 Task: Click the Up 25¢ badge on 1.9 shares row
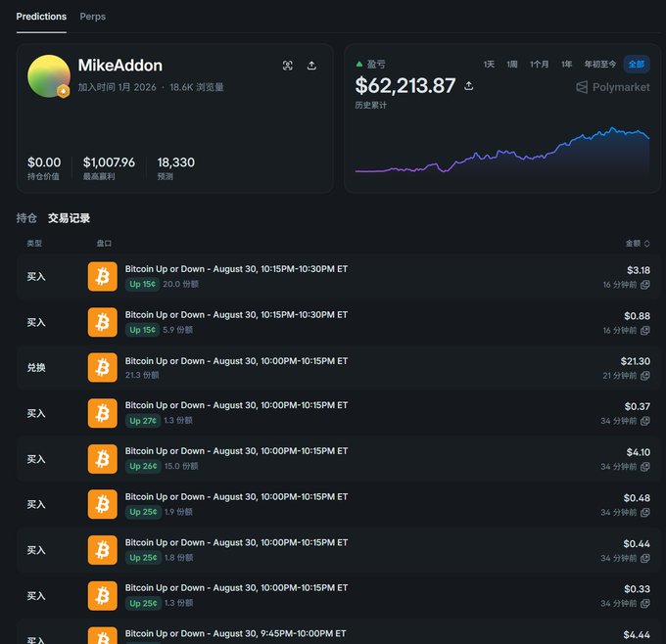(x=143, y=512)
